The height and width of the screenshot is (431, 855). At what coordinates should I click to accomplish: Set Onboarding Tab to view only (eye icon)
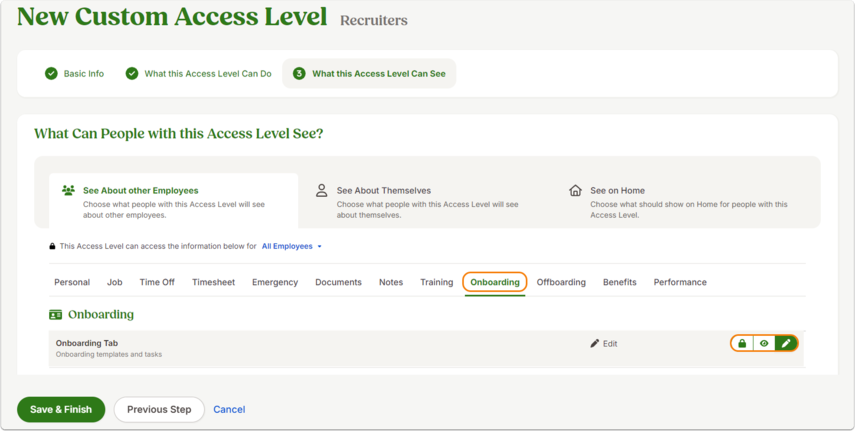click(x=764, y=343)
